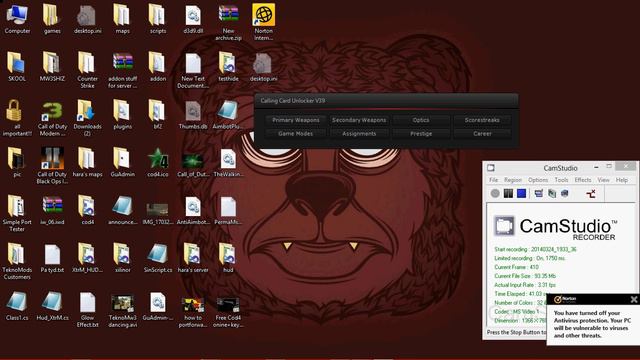
Task: Click 'Current File Size' line in CamStudio
Action: 525,276
